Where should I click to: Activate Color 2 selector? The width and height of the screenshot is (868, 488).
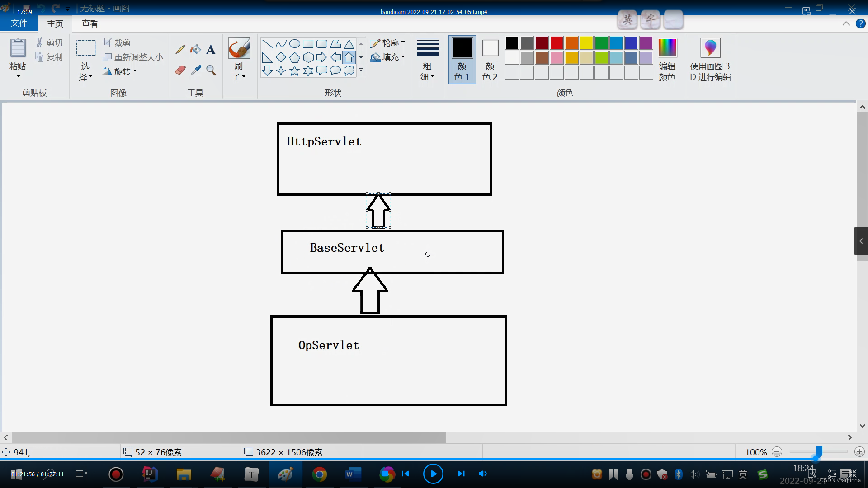(490, 59)
